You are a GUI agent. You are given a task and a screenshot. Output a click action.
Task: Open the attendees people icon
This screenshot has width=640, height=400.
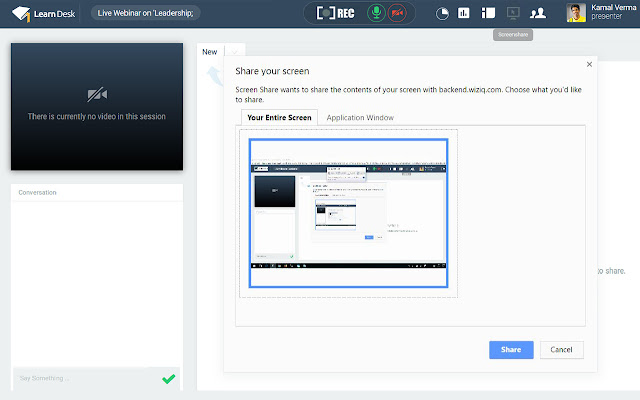tap(538, 13)
